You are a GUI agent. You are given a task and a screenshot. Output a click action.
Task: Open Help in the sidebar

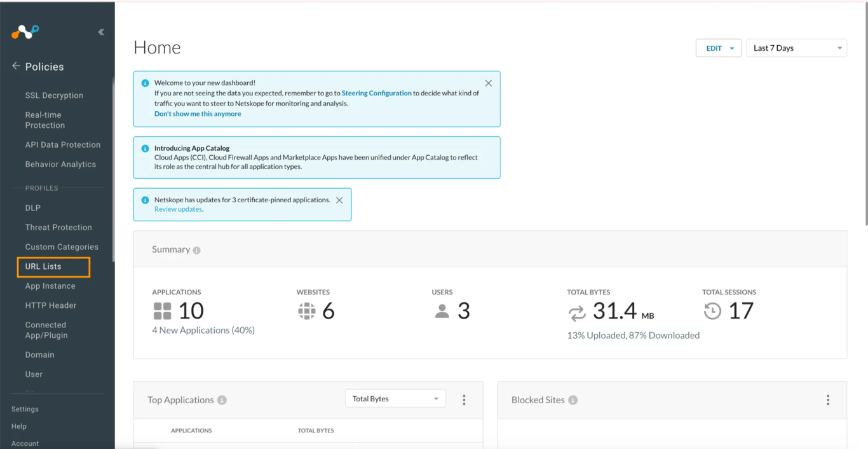click(x=19, y=426)
